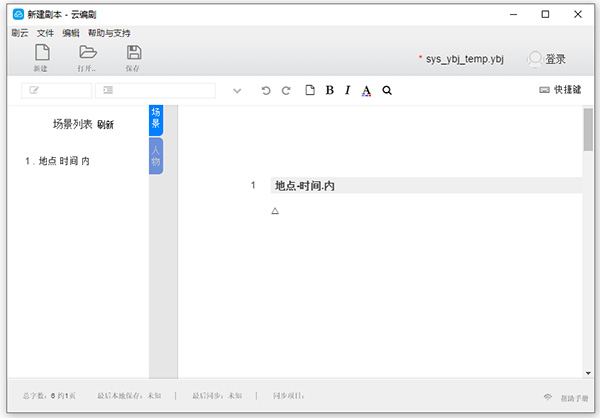The image size is (600, 418).
Task: Switch to the 人物 side tab
Action: (156, 156)
